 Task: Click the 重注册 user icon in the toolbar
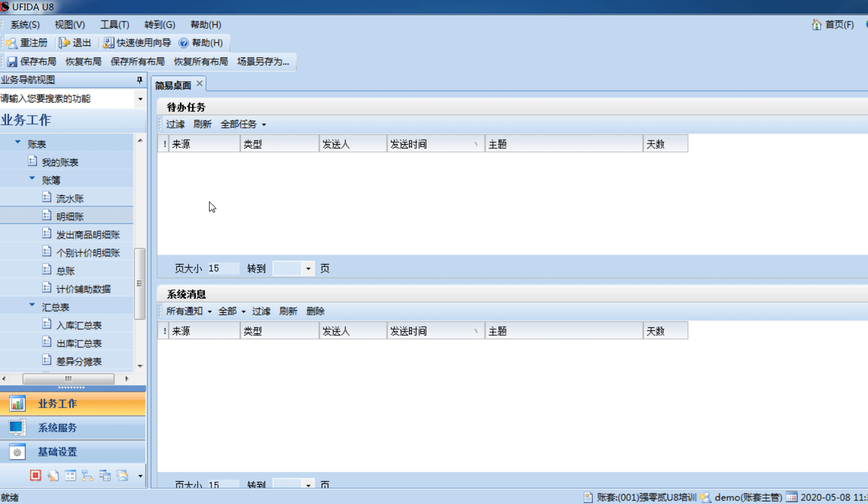(x=11, y=43)
